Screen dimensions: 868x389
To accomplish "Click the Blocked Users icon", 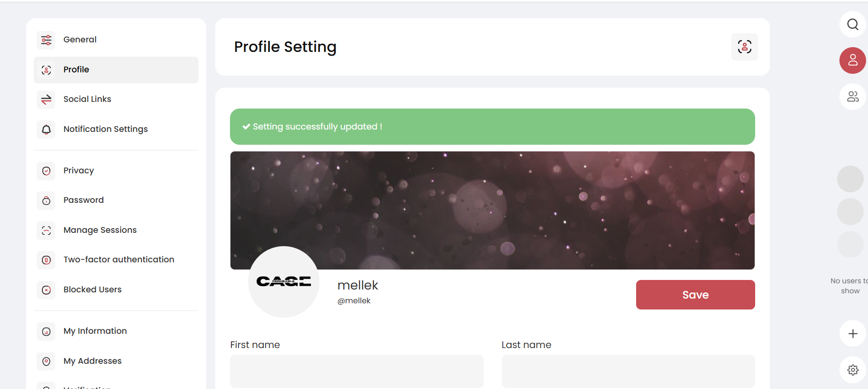I will coord(46,290).
